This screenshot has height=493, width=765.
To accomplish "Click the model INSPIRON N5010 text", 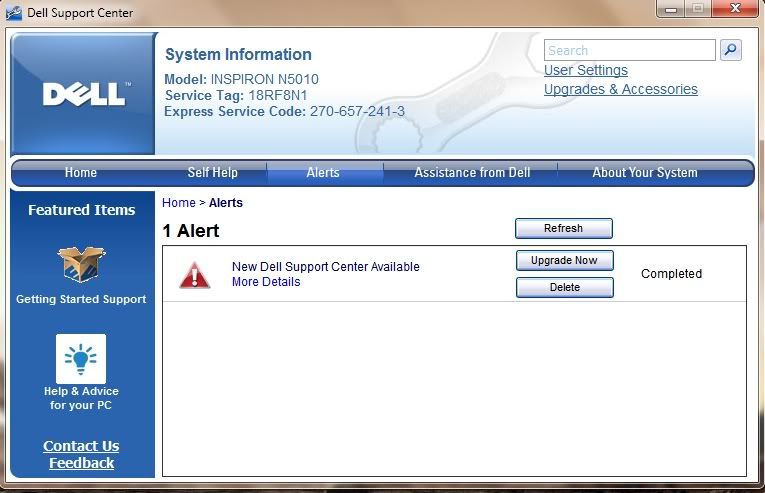I will tap(264, 79).
